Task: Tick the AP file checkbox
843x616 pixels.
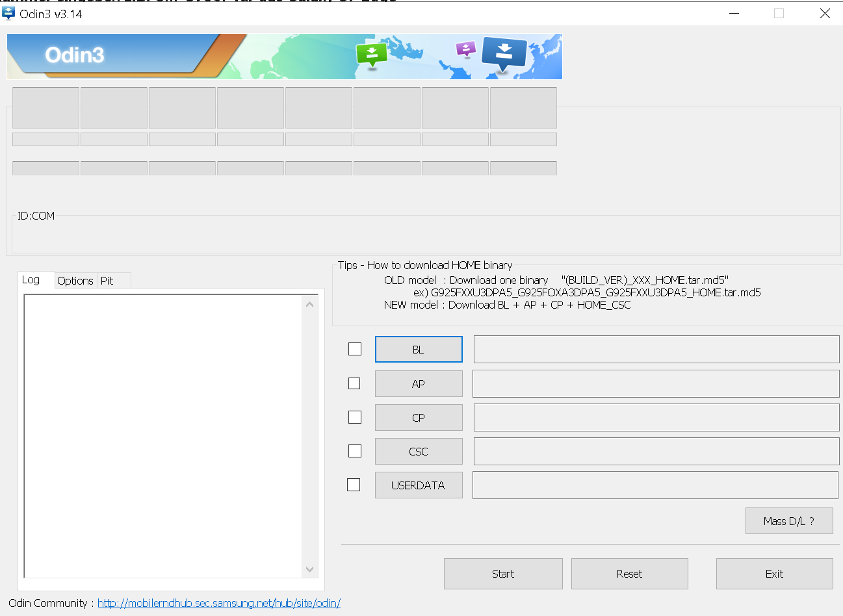Action: (354, 383)
